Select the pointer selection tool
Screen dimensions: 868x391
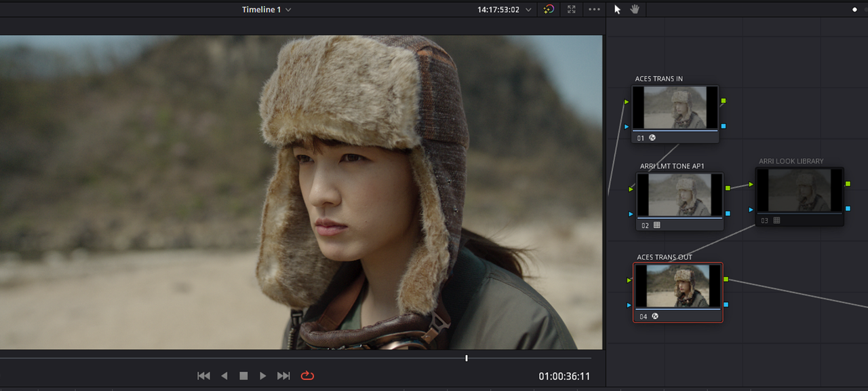pos(617,10)
